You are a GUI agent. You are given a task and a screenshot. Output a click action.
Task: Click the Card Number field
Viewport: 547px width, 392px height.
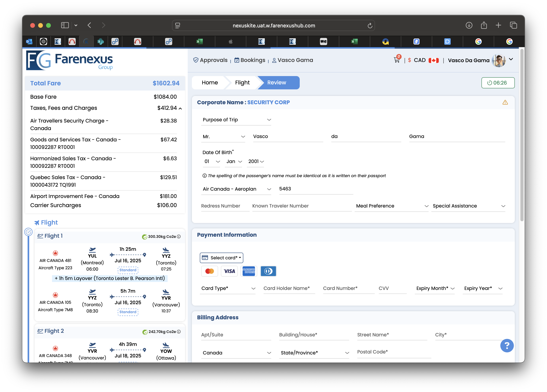coord(349,288)
